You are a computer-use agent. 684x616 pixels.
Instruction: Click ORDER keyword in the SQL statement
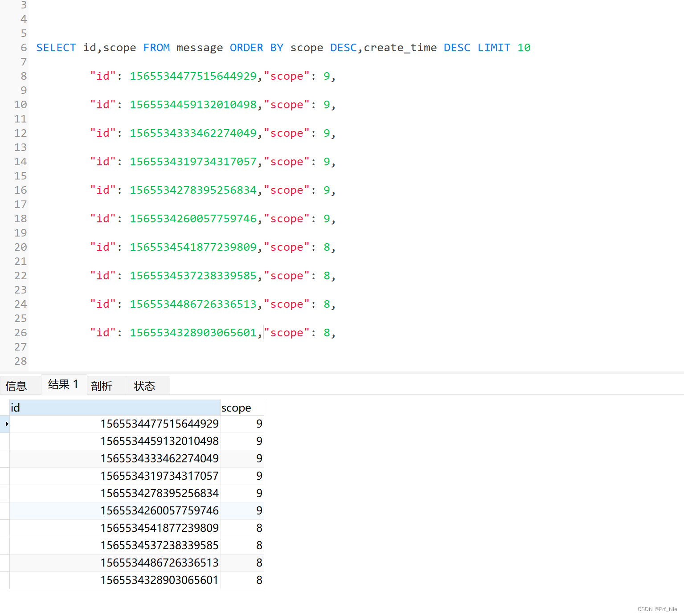246,48
